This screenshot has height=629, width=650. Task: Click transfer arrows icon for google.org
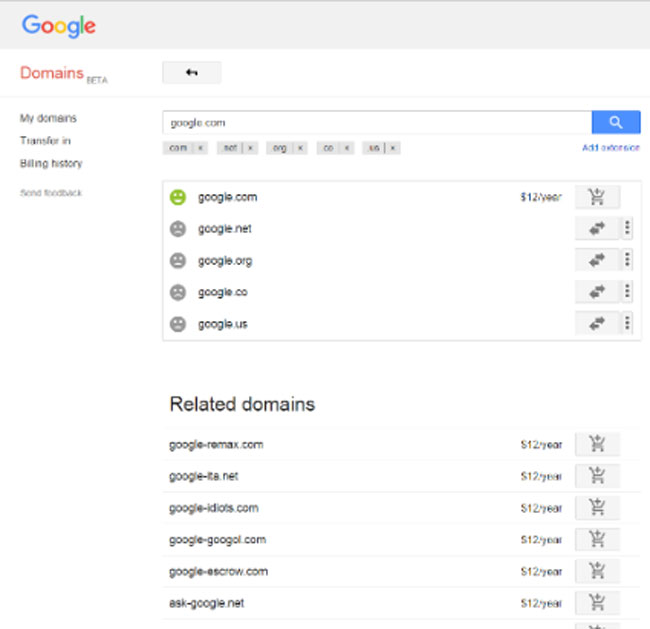597,261
